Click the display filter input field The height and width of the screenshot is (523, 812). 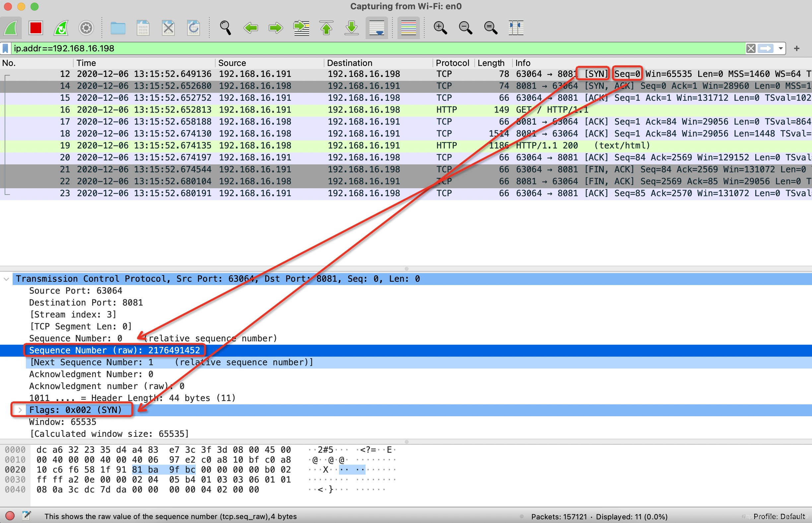pos(374,49)
